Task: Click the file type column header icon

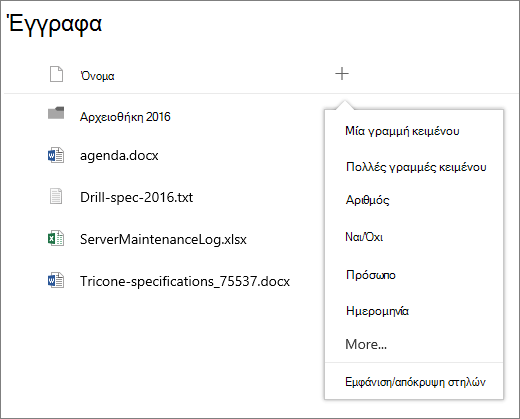Action: 56,74
